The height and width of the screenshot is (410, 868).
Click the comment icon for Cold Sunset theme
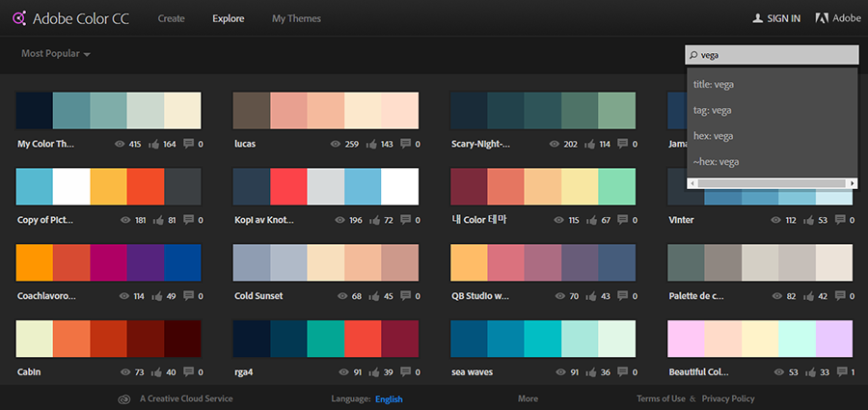point(405,295)
